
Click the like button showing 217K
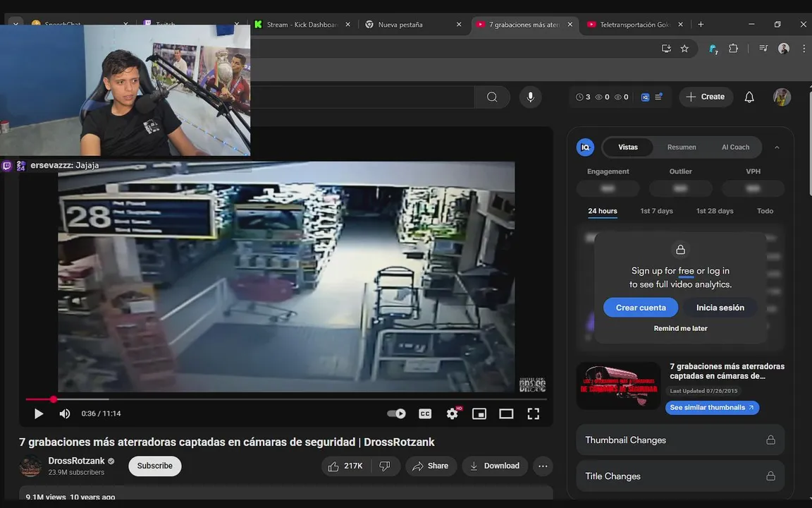click(x=345, y=466)
